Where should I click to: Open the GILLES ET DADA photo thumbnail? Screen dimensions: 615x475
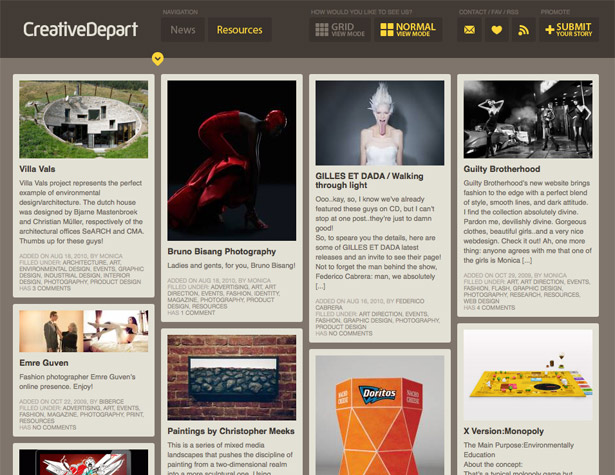click(380, 123)
